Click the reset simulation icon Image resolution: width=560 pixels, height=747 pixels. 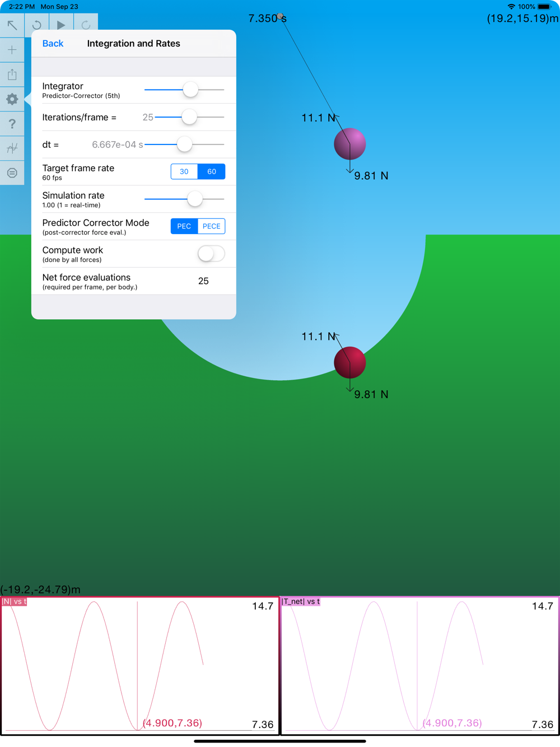(x=36, y=25)
